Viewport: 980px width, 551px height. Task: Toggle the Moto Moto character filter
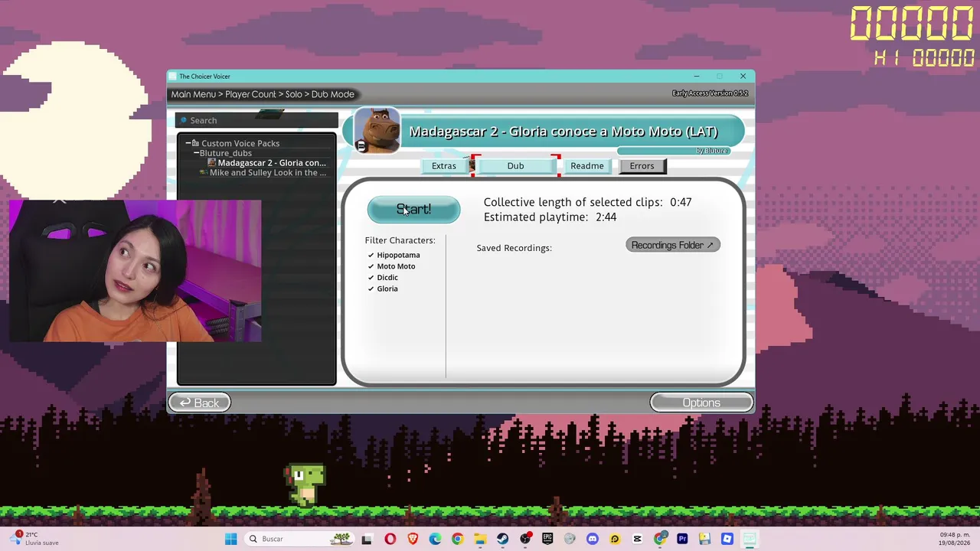point(391,266)
